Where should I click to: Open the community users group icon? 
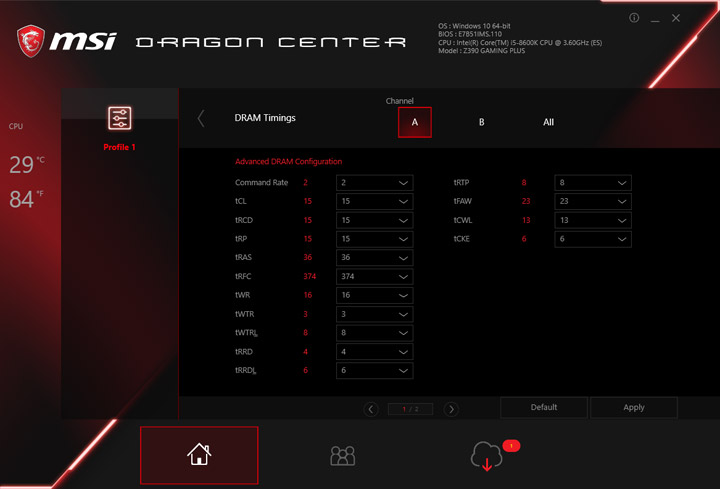[x=343, y=455]
